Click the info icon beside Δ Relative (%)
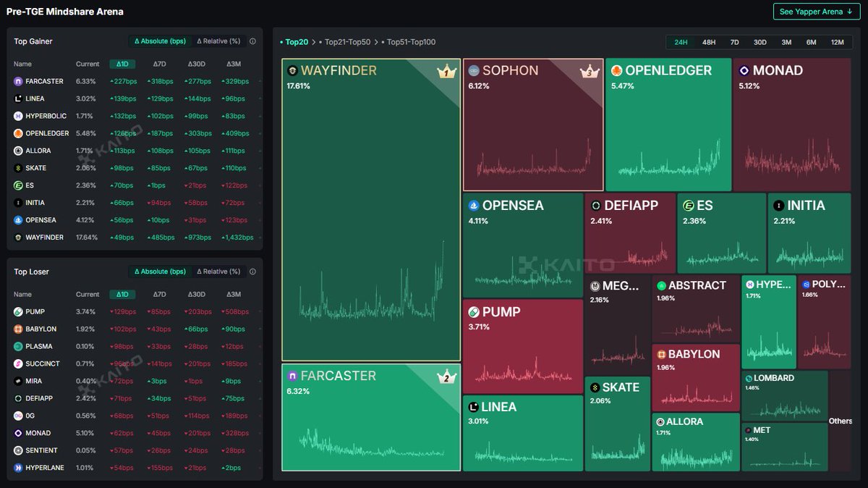868x488 pixels. (252, 41)
